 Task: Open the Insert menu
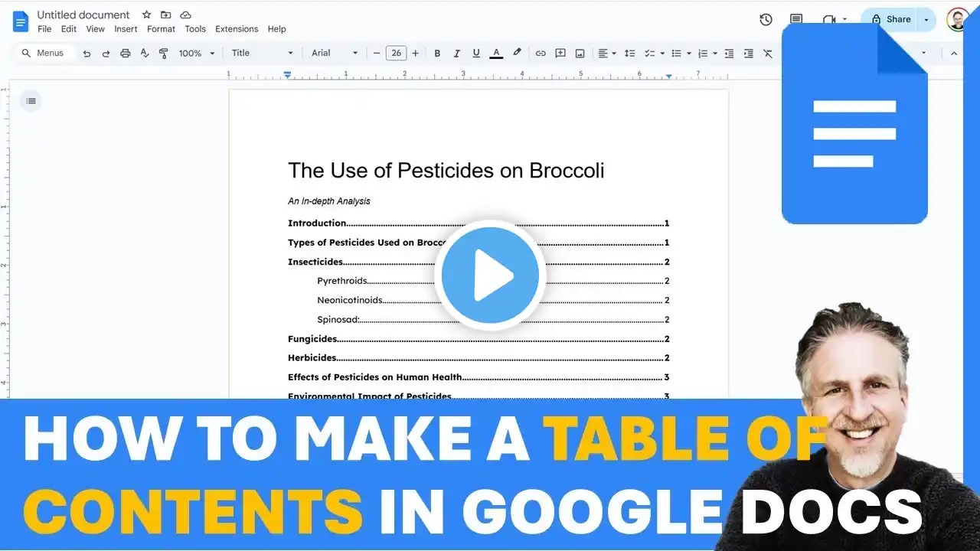point(126,29)
